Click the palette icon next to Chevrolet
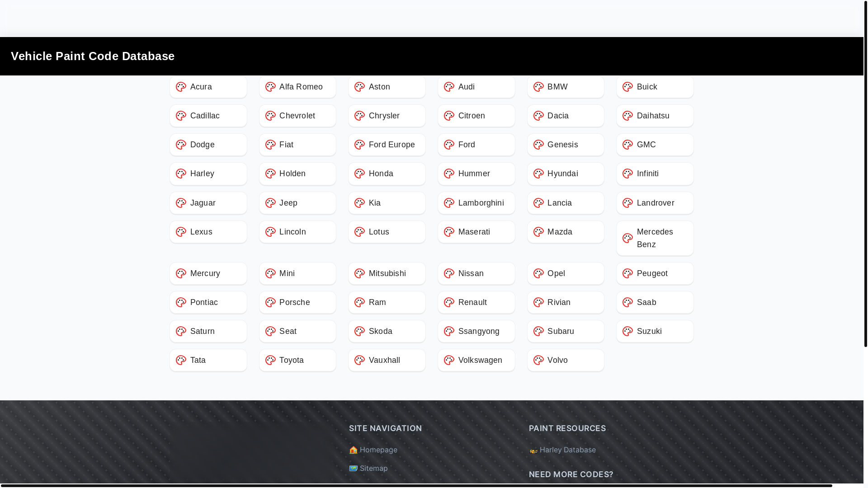 (270, 116)
